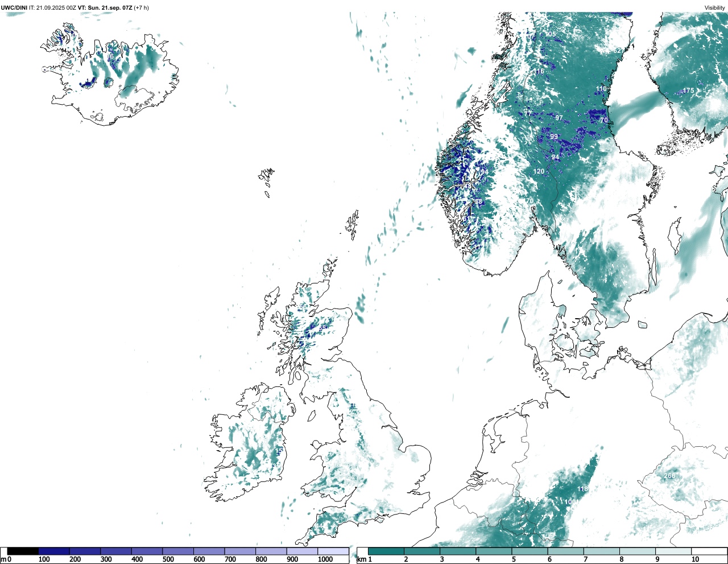Viewport: 728px width, 564px height.
Task: Click the 'UWC/DINI' model label
Action: pos(14,7)
